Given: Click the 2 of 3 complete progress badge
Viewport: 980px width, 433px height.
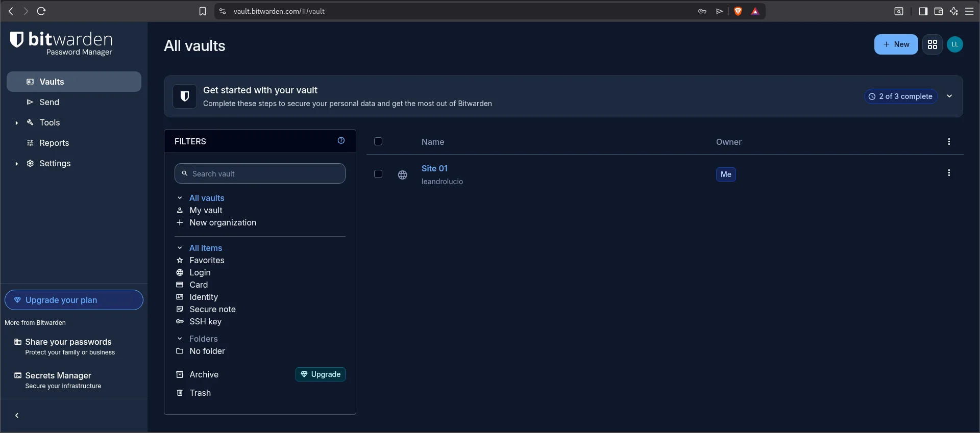Looking at the screenshot, I should click(x=901, y=96).
